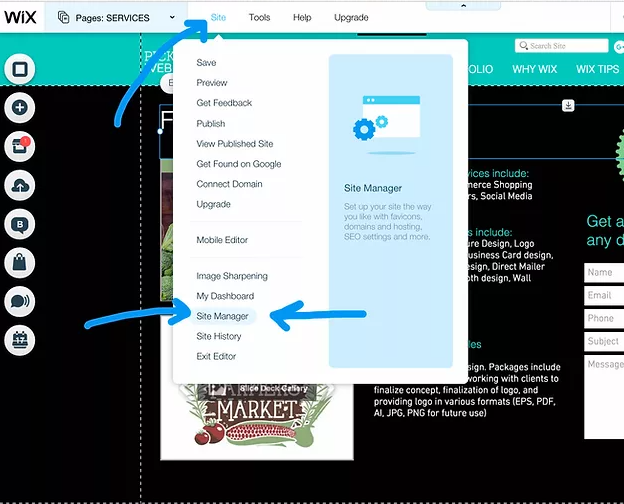Choose Publish from the Site menu
Image resolution: width=624 pixels, height=504 pixels.
click(211, 123)
